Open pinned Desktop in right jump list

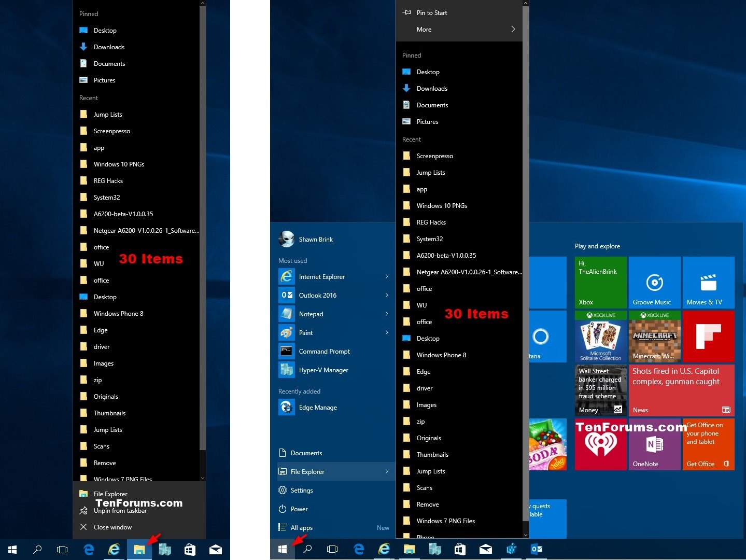point(459,72)
